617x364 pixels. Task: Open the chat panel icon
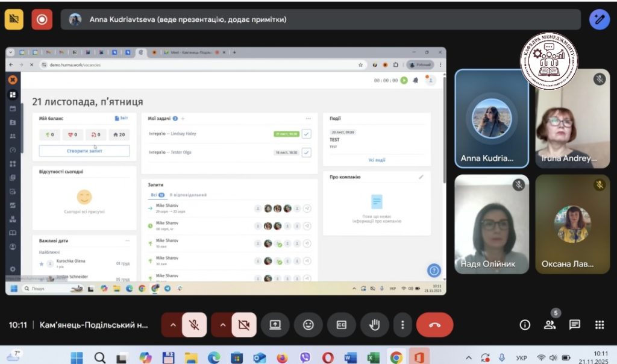575,325
